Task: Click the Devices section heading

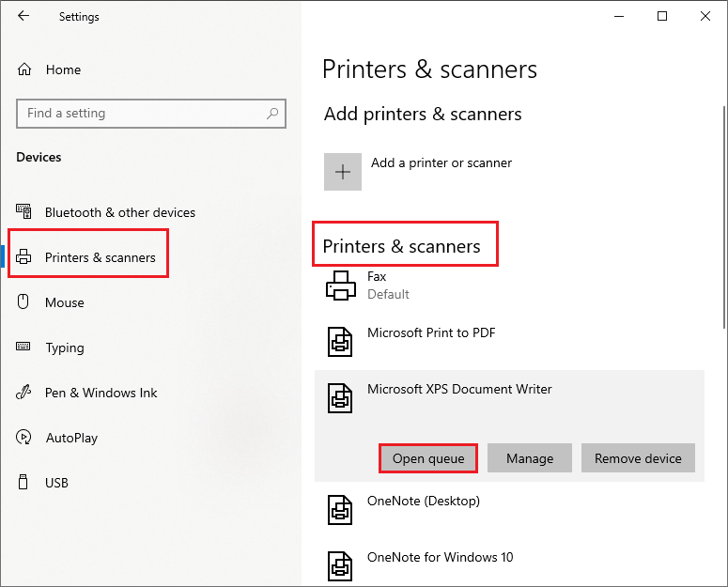Action: coord(39,157)
